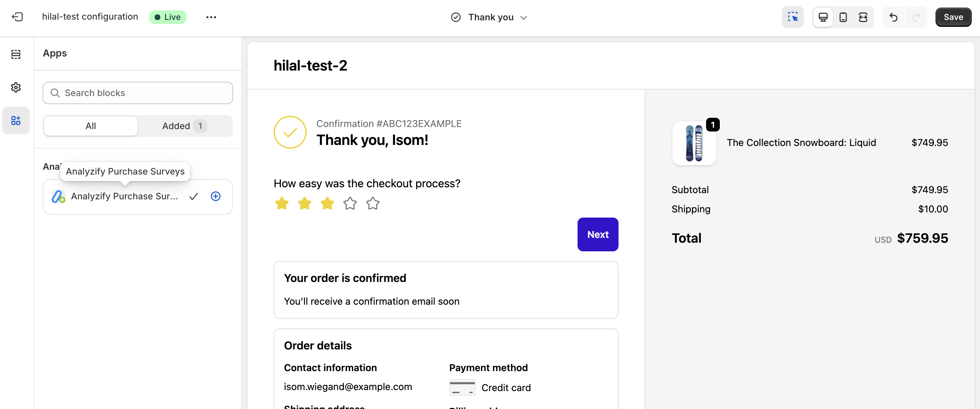Screen dimensions: 980x409
Task: Click the Save button
Action: click(953, 17)
